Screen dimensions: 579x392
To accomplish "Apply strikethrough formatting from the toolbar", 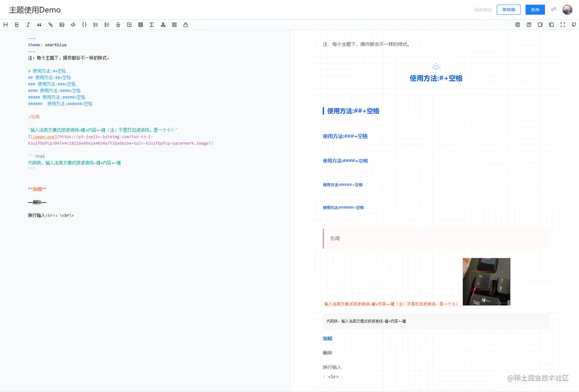I will pos(118,24).
